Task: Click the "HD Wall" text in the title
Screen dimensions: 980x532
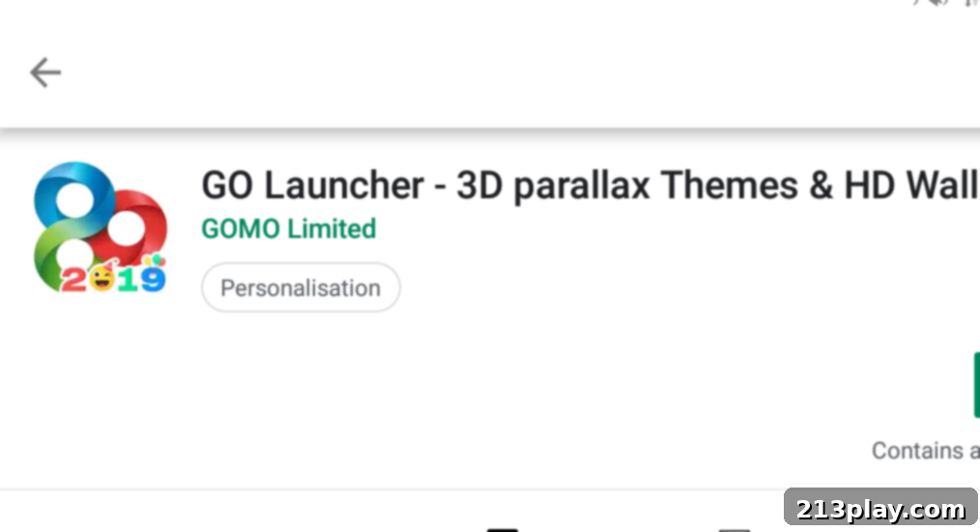Action: coord(910,185)
